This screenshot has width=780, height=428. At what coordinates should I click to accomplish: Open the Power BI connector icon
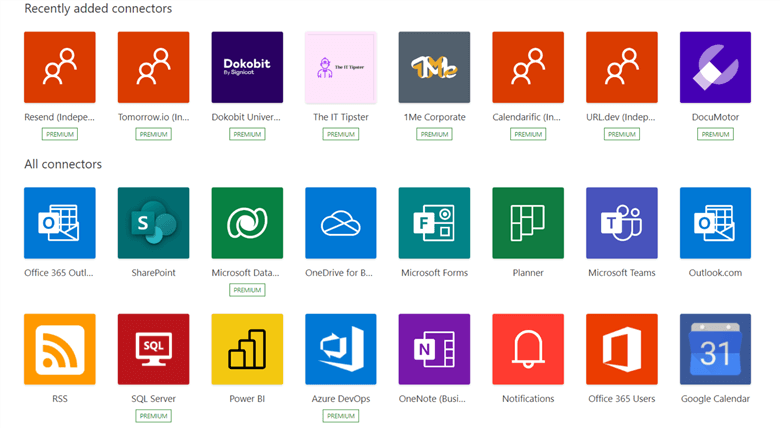click(247, 349)
